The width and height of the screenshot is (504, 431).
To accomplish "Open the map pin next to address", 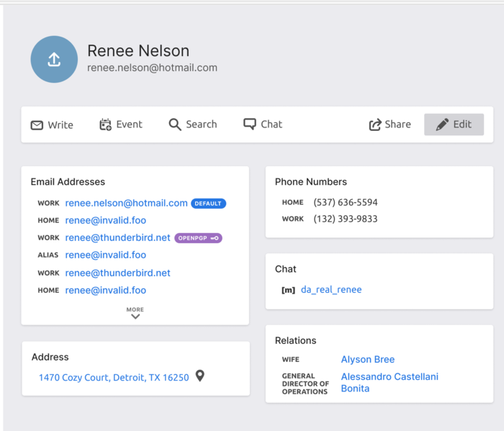I will coord(200,376).
